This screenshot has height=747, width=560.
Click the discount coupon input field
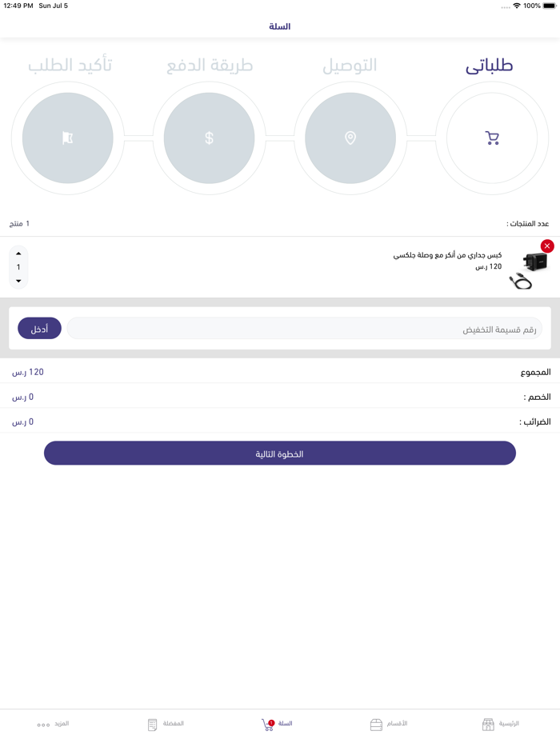coord(304,328)
